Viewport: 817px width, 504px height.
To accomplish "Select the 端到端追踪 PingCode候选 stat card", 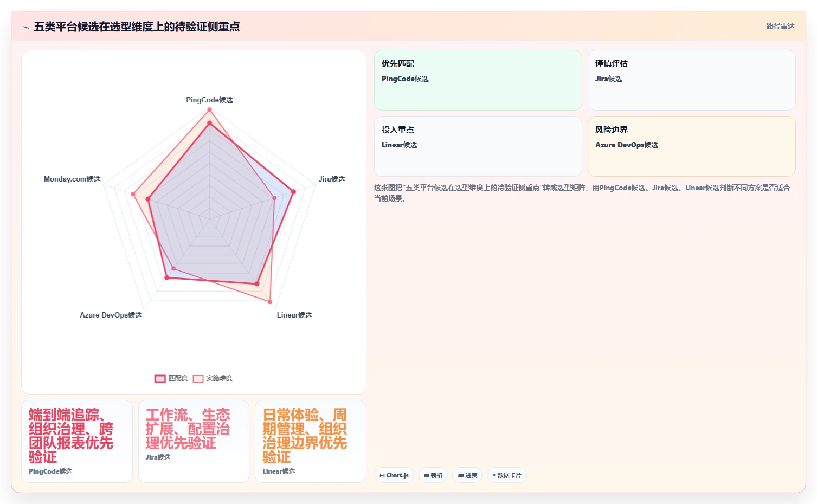I will (77, 441).
